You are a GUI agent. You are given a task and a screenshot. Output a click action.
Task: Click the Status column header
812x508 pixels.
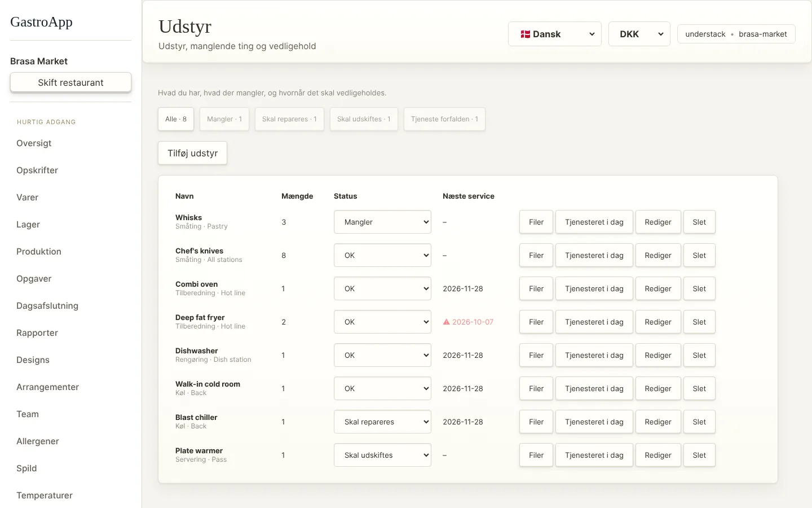pos(345,196)
